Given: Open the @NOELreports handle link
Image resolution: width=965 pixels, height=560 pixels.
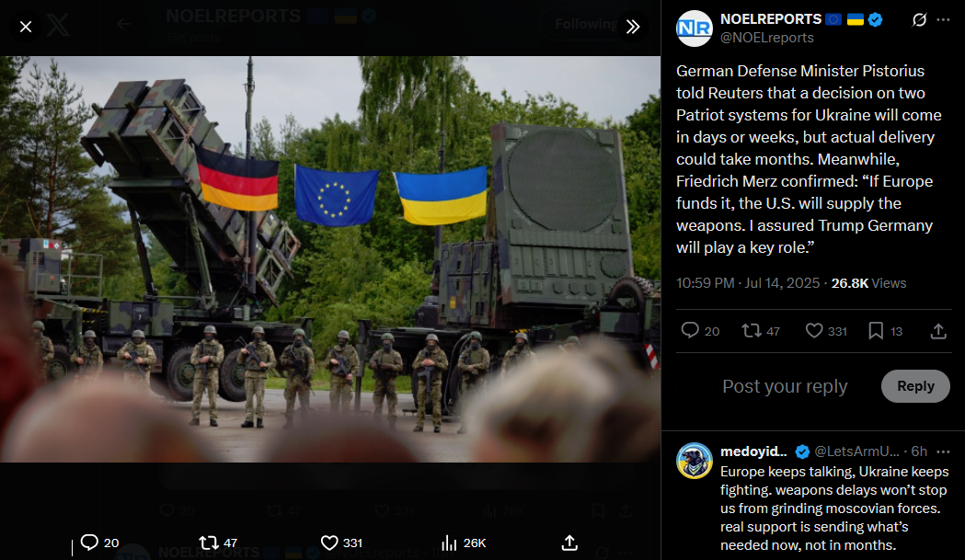Looking at the screenshot, I should point(767,38).
